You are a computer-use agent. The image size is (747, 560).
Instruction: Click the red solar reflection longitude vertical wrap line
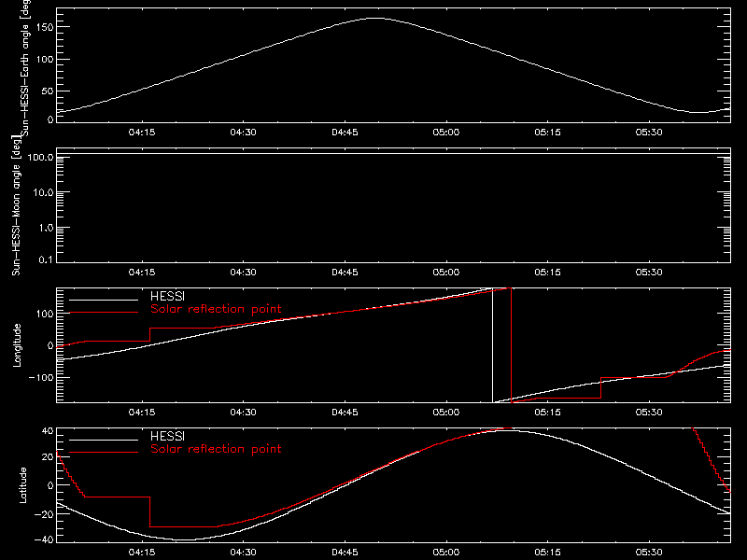pyautogui.click(x=511, y=345)
